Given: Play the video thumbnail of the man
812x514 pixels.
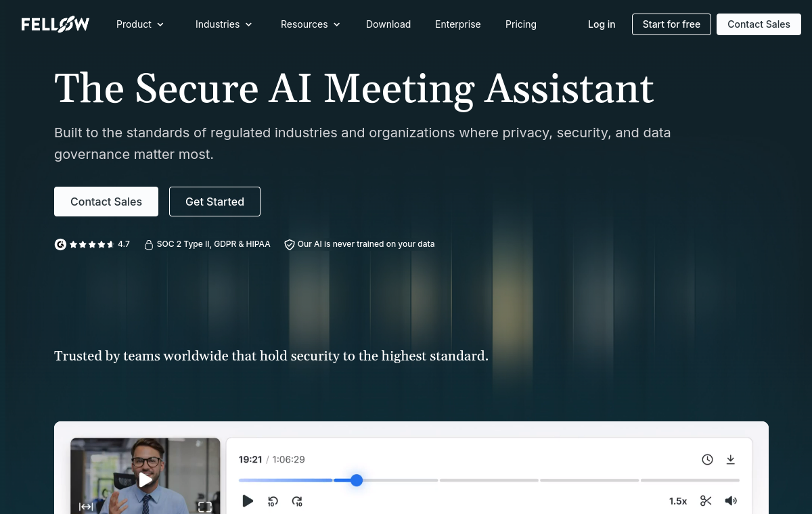Looking at the screenshot, I should click(145, 480).
